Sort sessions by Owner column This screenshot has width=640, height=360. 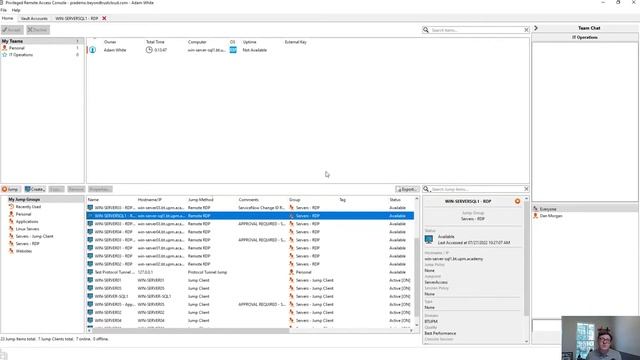(x=110, y=42)
